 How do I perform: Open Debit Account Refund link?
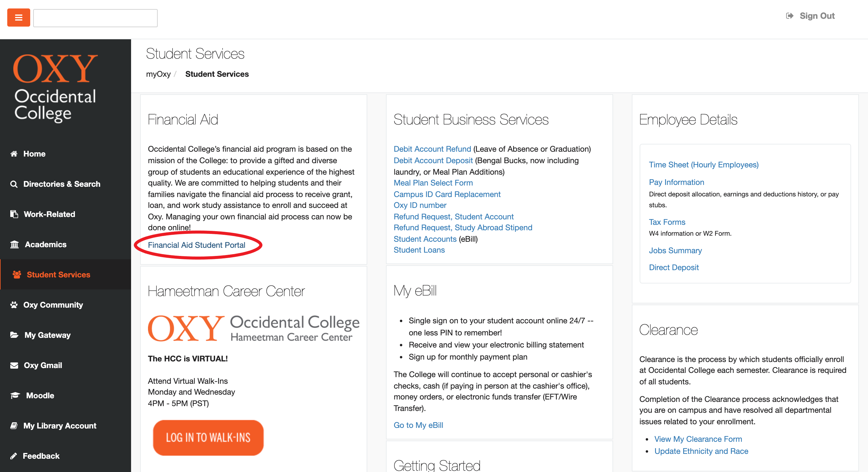pyautogui.click(x=432, y=149)
